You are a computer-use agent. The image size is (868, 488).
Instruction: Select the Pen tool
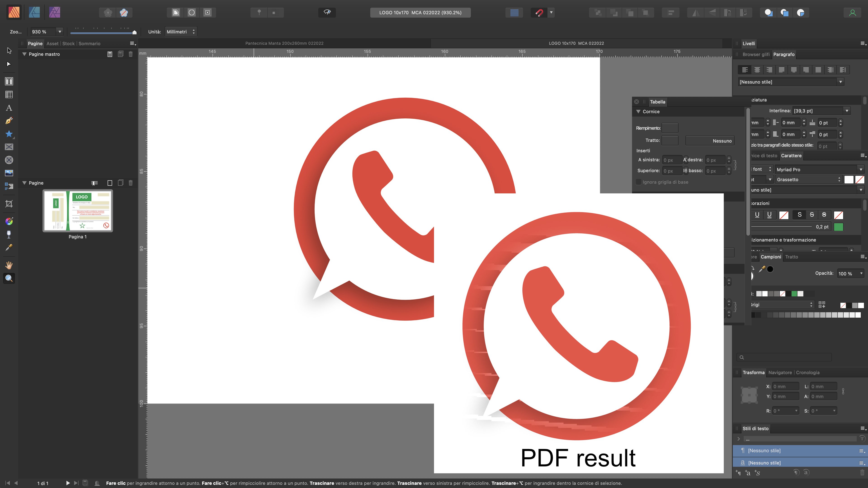coord(9,121)
